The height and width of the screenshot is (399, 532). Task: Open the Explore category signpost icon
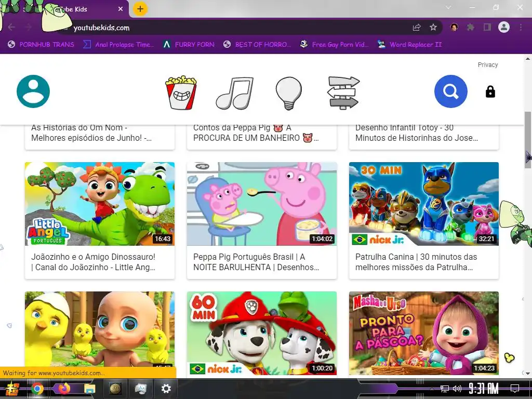pyautogui.click(x=343, y=92)
